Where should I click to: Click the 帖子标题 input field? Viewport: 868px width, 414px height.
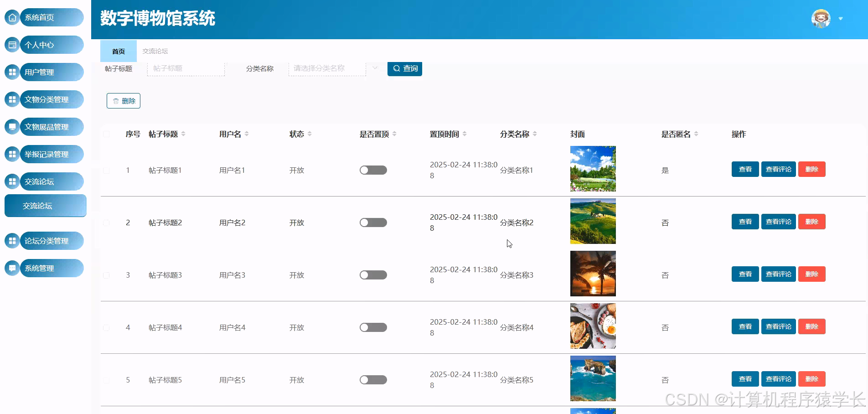point(185,67)
